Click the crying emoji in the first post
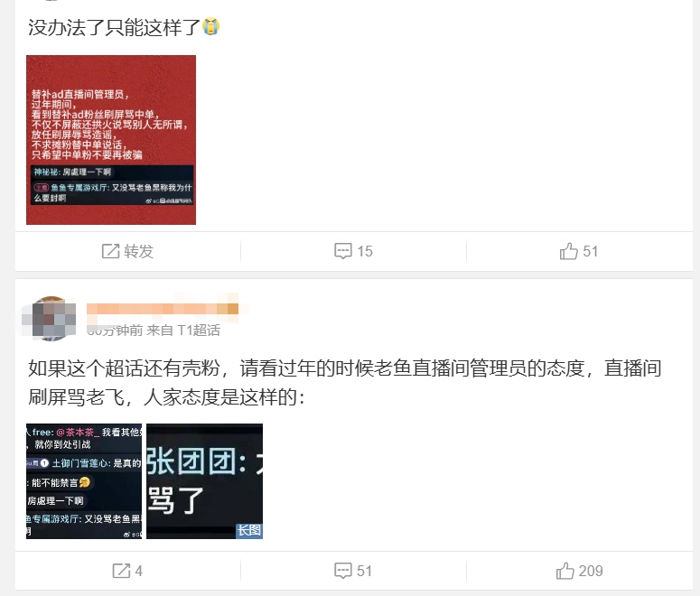The image size is (700, 596). pos(210,27)
